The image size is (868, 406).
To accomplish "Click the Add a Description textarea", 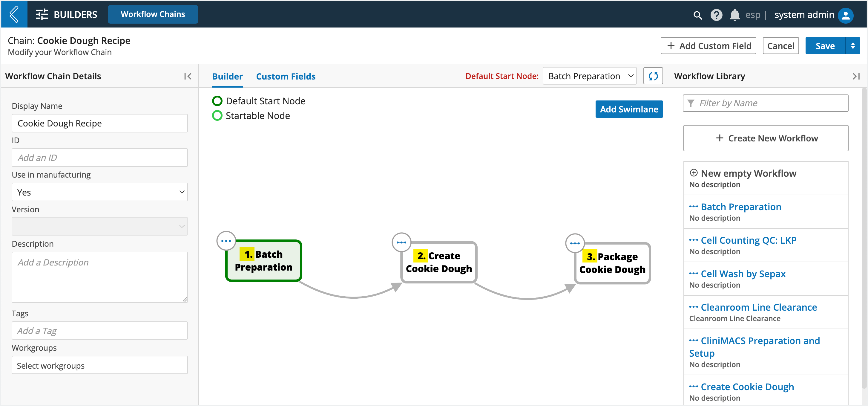I will (x=100, y=277).
